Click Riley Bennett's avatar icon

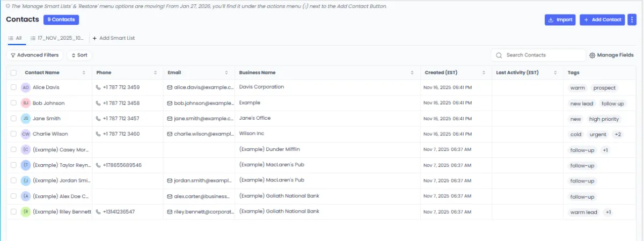click(26, 212)
